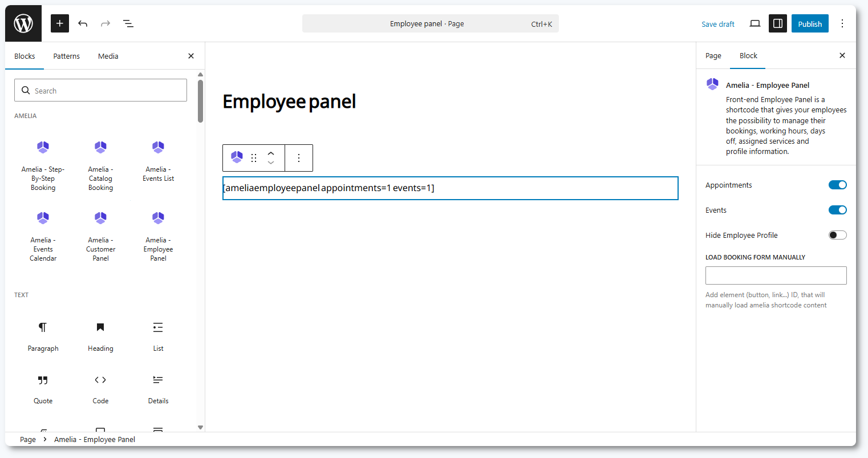
Task: Open the top-right editor options menu
Action: pyautogui.click(x=842, y=23)
